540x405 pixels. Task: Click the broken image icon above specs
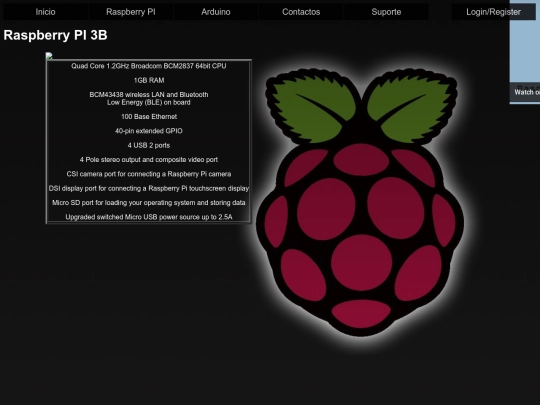pyautogui.click(x=49, y=56)
